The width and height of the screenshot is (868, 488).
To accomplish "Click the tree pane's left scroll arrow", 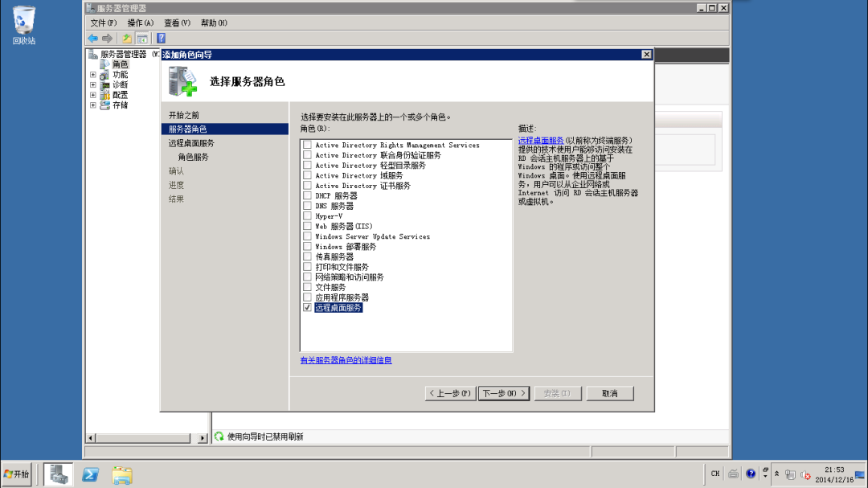I will (x=90, y=437).
